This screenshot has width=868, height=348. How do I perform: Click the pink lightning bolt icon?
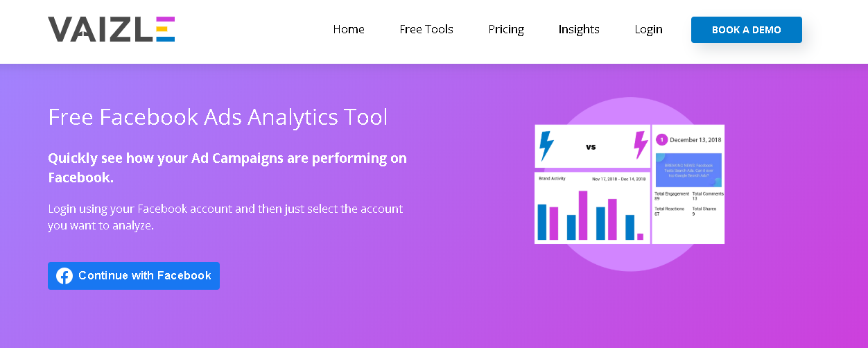641,146
